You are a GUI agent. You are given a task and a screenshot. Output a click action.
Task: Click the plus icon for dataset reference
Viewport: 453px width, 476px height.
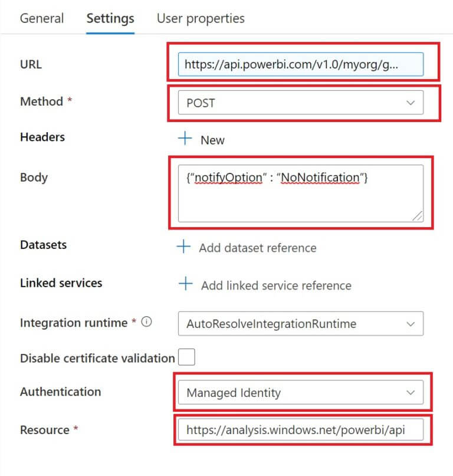(185, 247)
